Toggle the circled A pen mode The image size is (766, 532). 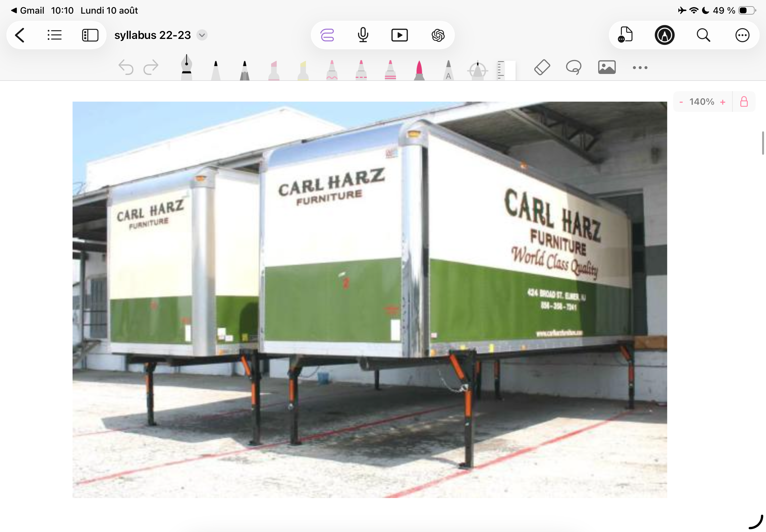(x=664, y=35)
